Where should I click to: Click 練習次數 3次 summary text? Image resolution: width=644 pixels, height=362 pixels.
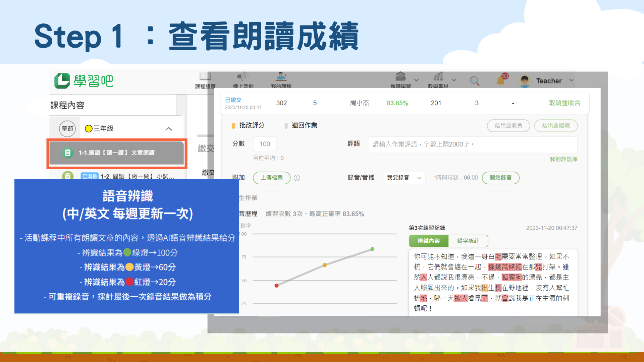[284, 214]
